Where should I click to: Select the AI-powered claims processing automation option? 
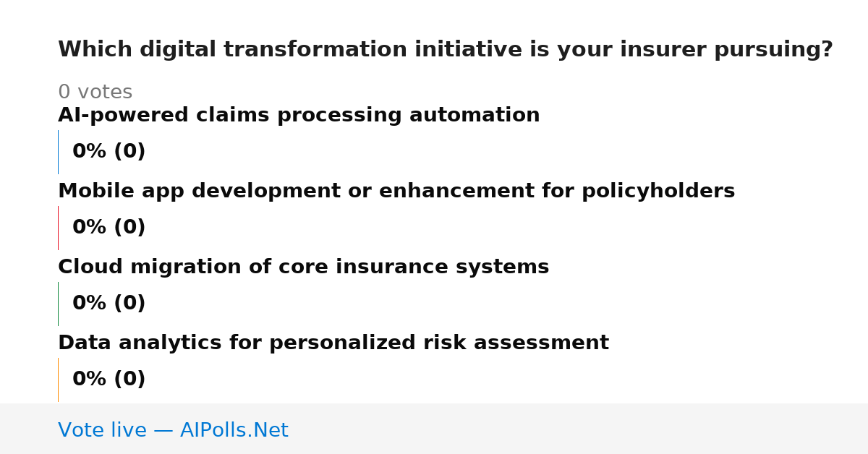tap(299, 116)
